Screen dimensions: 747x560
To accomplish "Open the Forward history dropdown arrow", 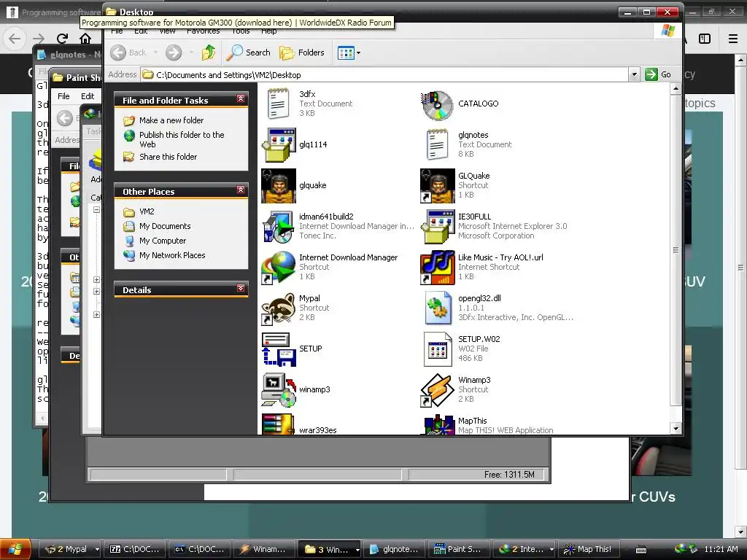I will click(191, 52).
